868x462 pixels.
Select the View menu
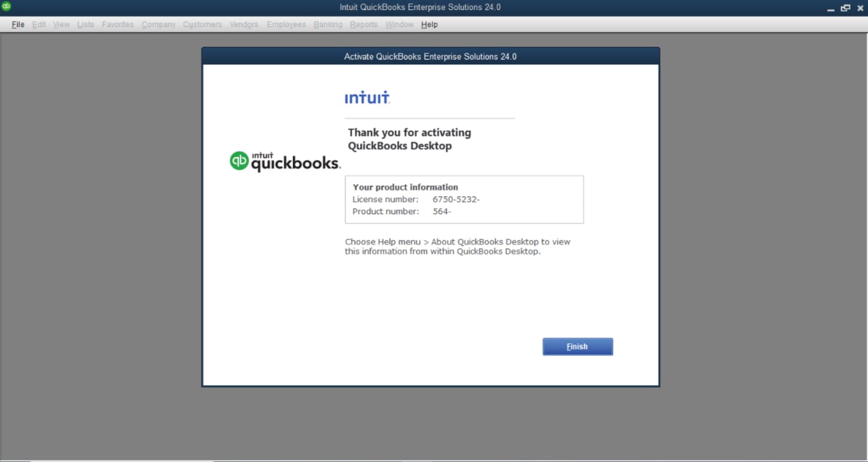coord(62,24)
